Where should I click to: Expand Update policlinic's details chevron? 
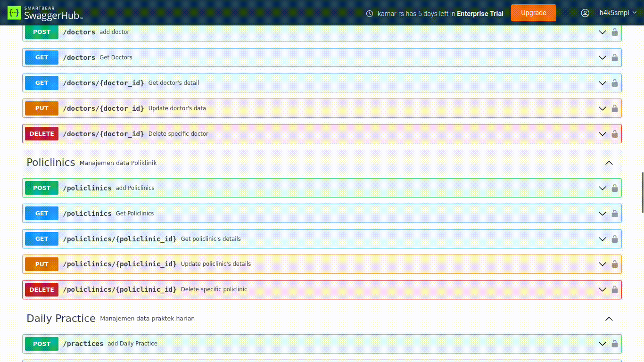[x=602, y=264]
